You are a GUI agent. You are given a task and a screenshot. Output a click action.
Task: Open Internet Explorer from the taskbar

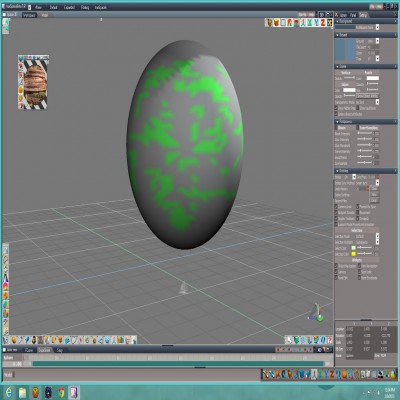(9, 392)
